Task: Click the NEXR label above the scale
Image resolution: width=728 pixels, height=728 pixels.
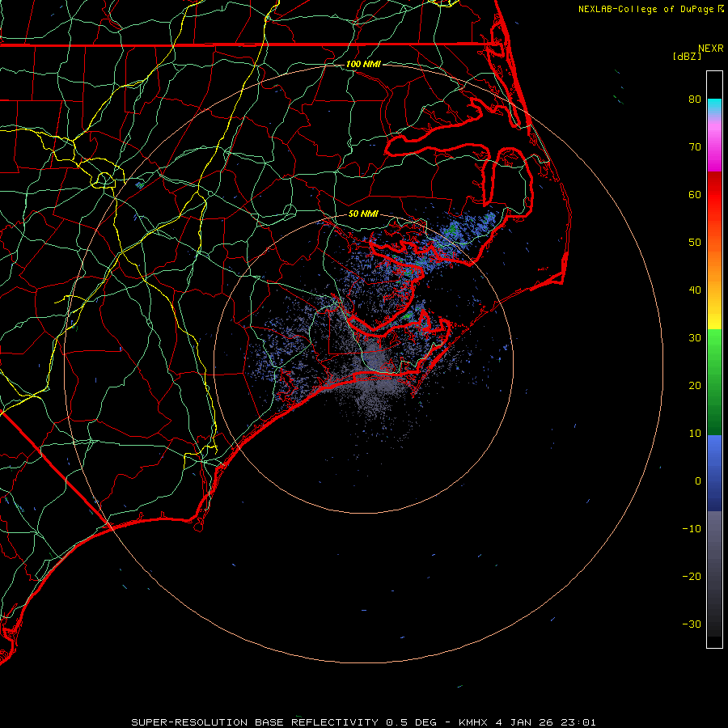Action: point(710,49)
